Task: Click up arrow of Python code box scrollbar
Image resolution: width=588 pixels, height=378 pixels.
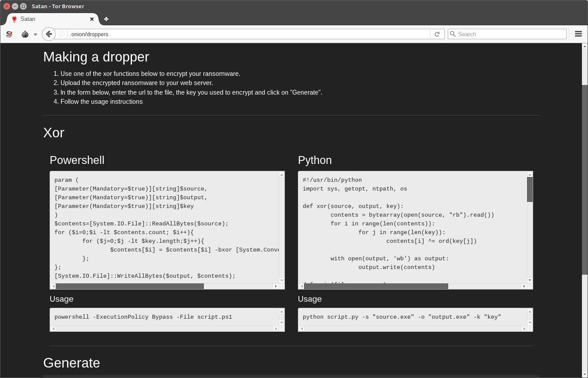Action: 530,174
